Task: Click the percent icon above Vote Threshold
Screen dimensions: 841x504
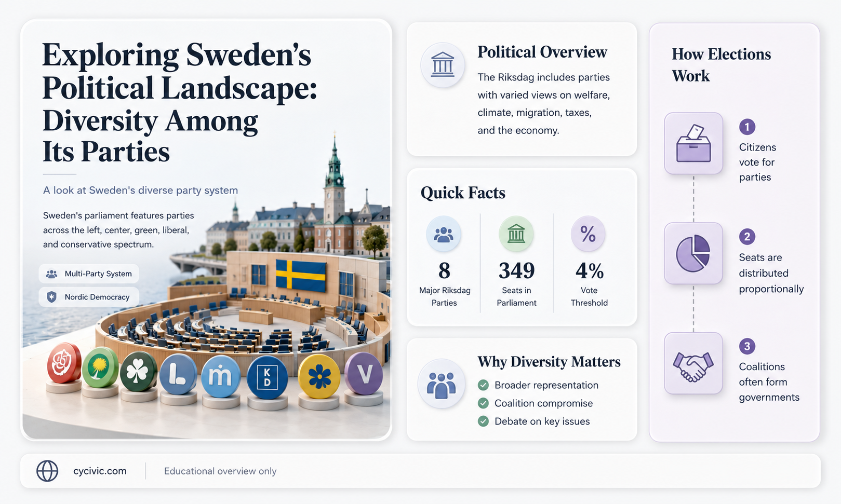Action: click(589, 235)
